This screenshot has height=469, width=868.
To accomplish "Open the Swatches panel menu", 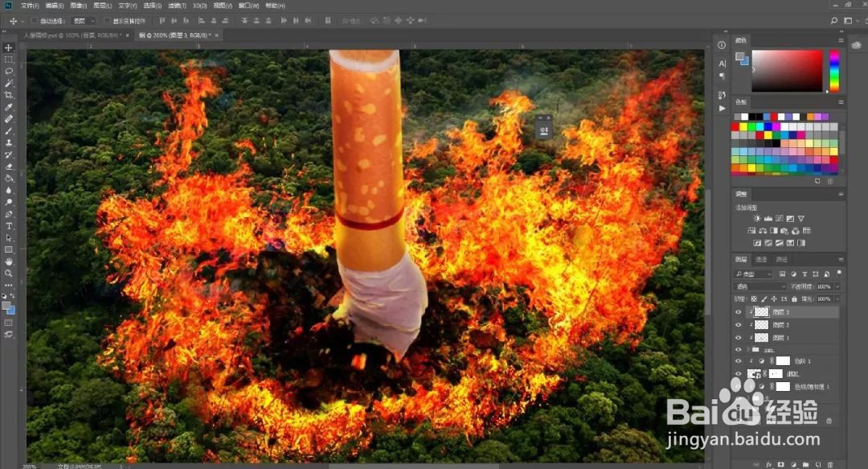I will tap(841, 102).
